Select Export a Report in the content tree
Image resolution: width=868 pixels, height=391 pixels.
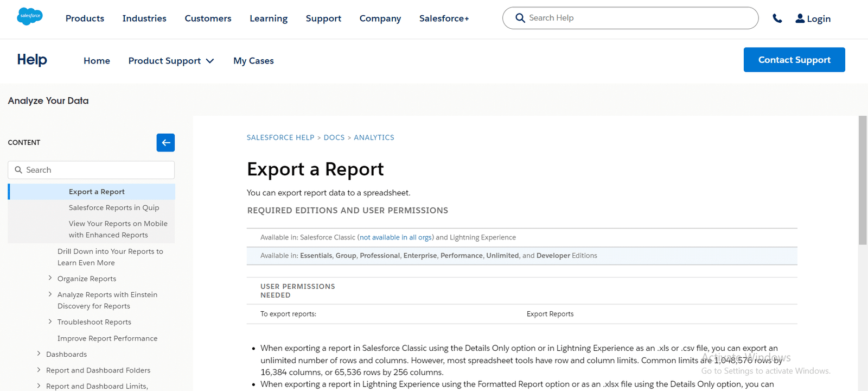[97, 192]
